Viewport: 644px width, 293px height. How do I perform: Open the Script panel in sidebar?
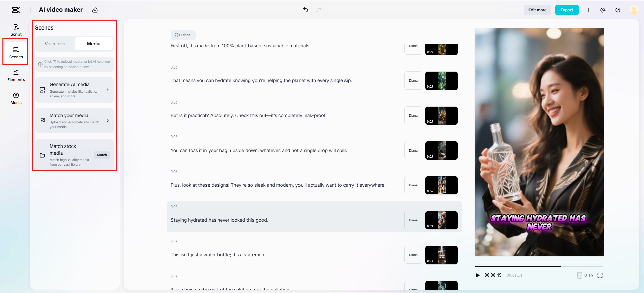[16, 30]
